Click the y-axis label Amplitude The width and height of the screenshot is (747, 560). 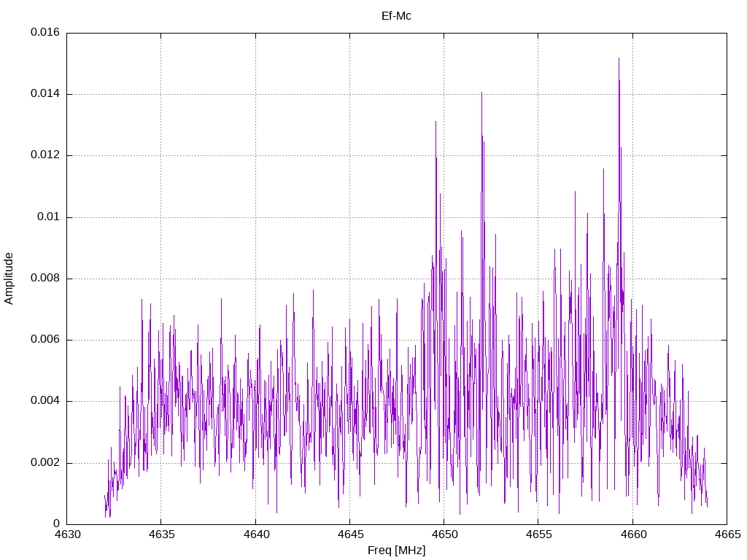tap(9, 279)
